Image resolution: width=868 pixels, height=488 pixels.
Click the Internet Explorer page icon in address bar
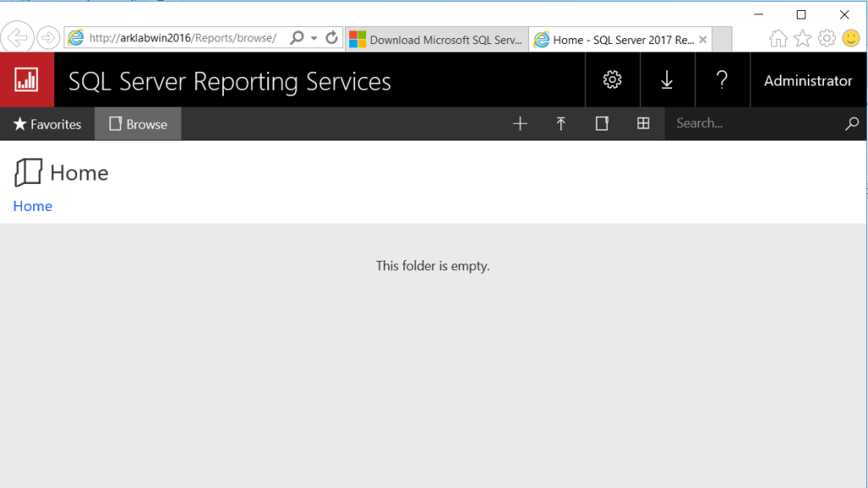75,37
